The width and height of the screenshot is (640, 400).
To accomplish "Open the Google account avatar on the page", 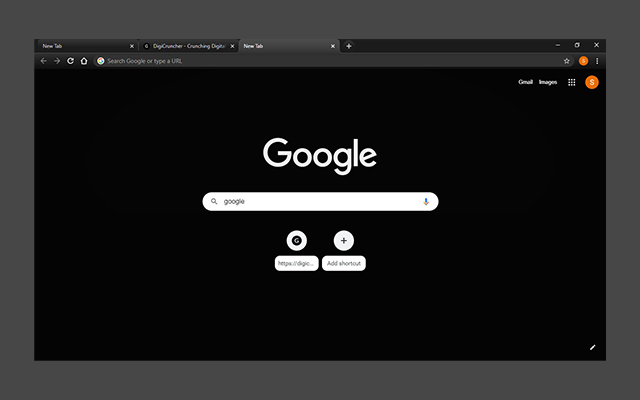I will click(592, 82).
